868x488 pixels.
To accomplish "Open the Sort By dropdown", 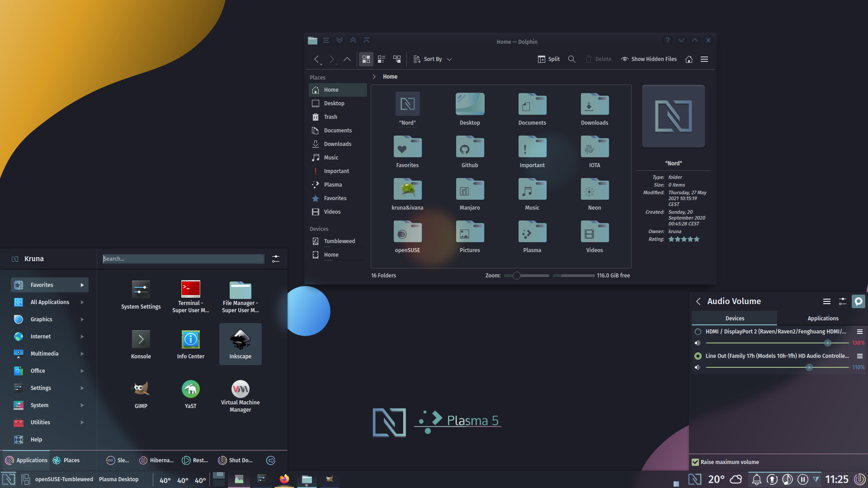I will [x=433, y=59].
